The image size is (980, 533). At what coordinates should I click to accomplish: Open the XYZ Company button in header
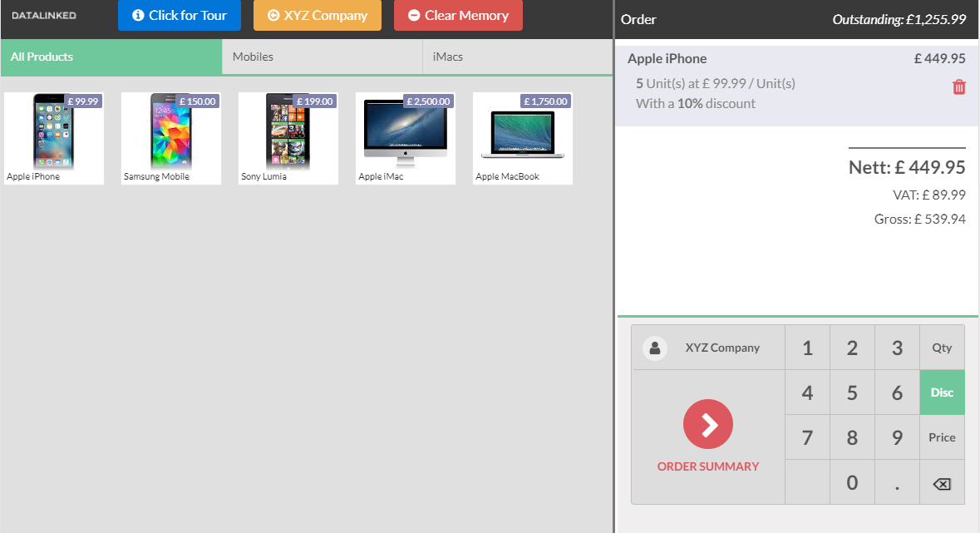click(x=318, y=16)
